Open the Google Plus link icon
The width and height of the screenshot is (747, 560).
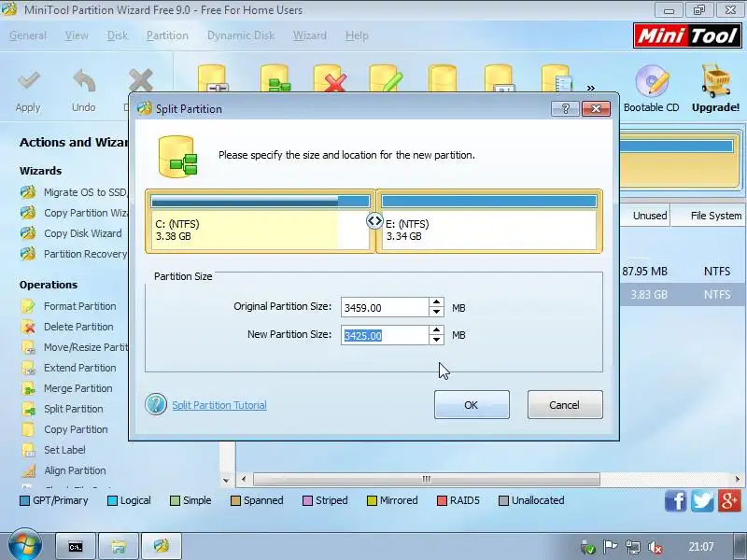pos(729,501)
